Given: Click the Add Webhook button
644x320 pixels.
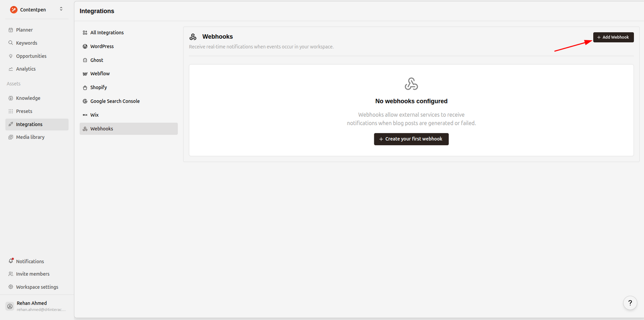Looking at the screenshot, I should (613, 37).
